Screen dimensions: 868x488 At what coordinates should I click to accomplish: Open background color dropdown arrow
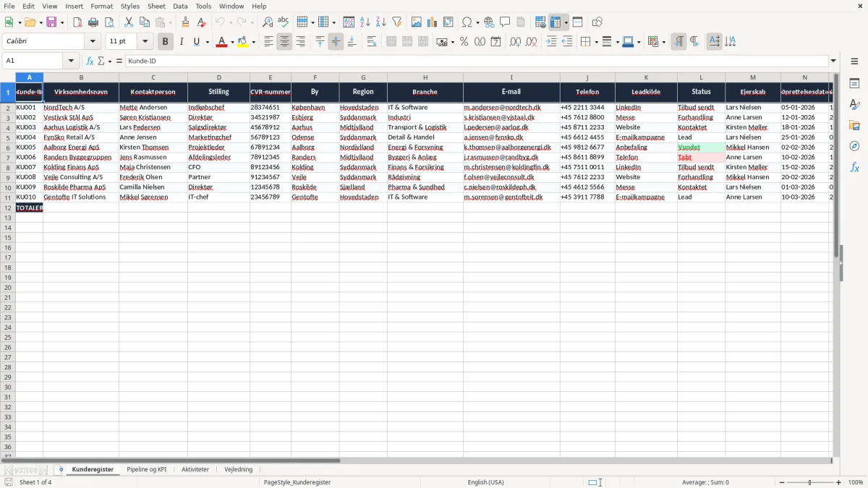coord(253,42)
